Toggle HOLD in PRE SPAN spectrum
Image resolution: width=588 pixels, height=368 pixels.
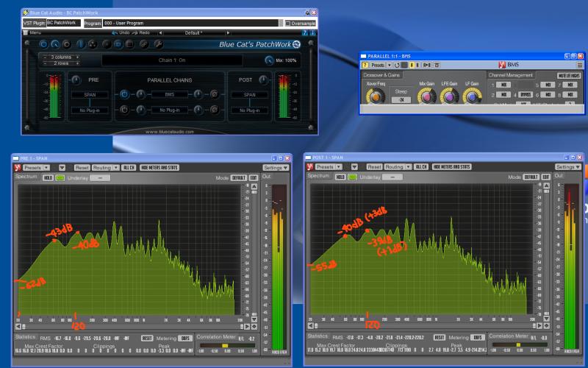tap(48, 177)
